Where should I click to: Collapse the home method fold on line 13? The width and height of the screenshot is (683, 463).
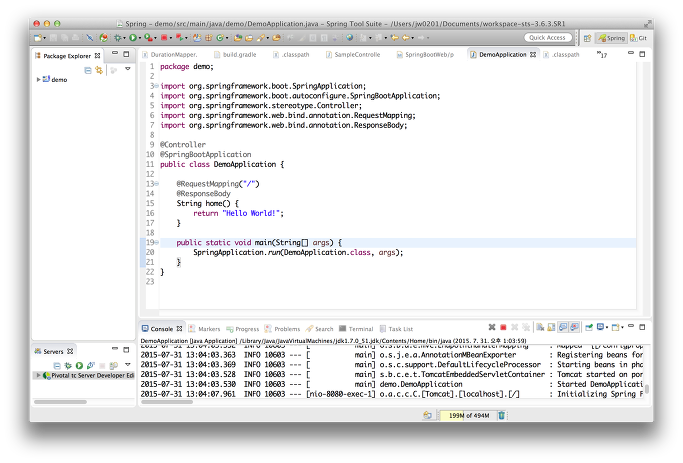point(157,184)
